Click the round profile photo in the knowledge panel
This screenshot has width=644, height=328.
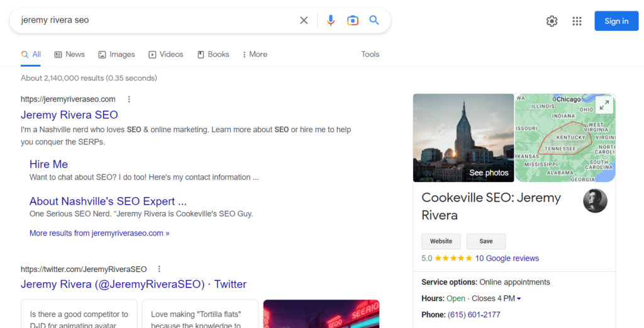pyautogui.click(x=595, y=201)
